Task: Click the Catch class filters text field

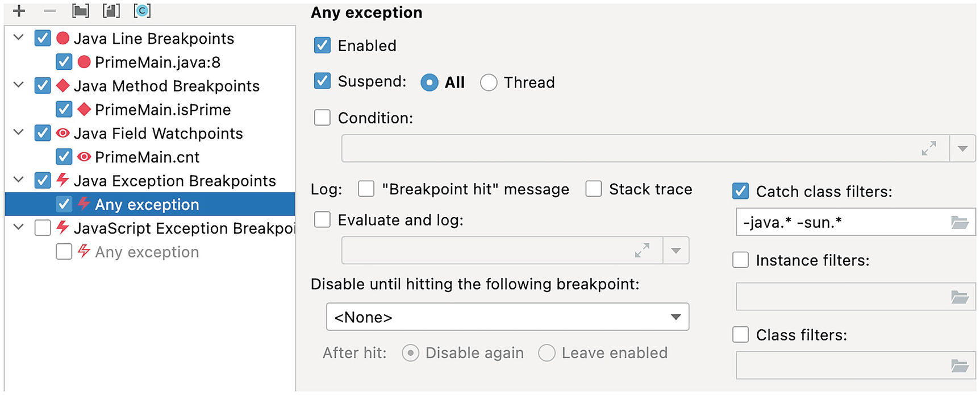Action: tap(841, 223)
